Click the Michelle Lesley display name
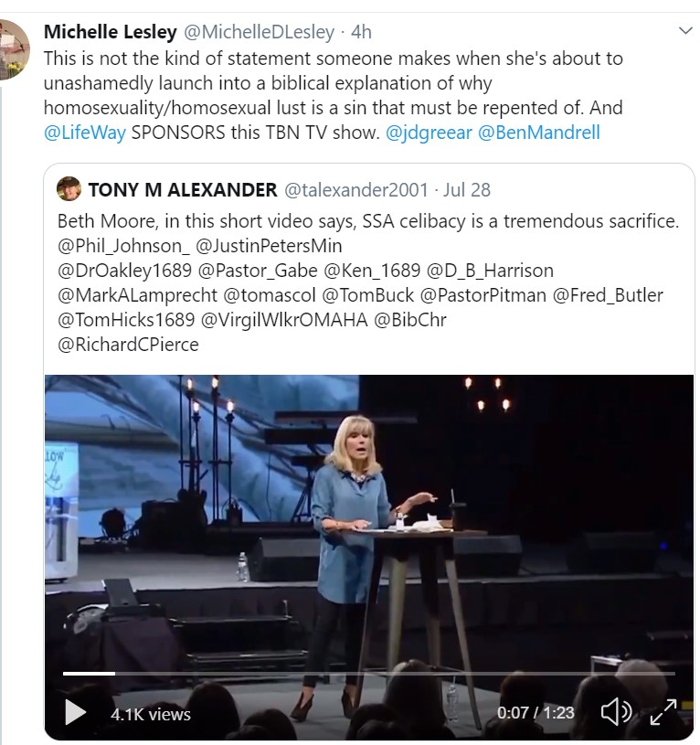Screen dimensions: 700x745 (110, 32)
